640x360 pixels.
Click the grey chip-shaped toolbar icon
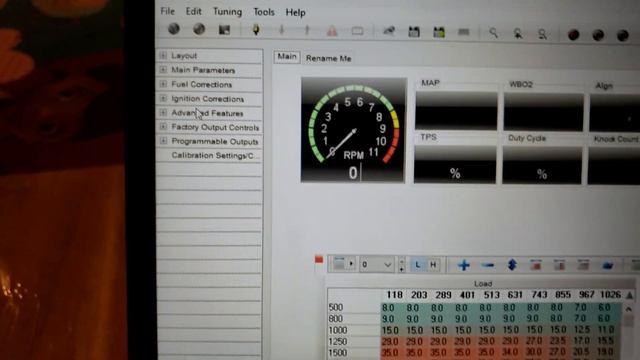point(463,32)
